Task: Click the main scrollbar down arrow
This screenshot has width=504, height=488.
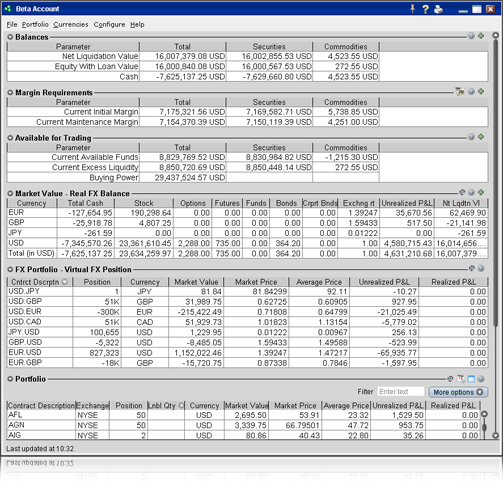Action: click(x=496, y=435)
